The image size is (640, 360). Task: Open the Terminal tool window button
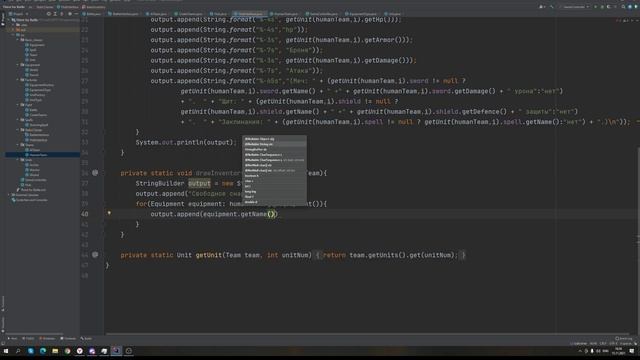click(68, 338)
